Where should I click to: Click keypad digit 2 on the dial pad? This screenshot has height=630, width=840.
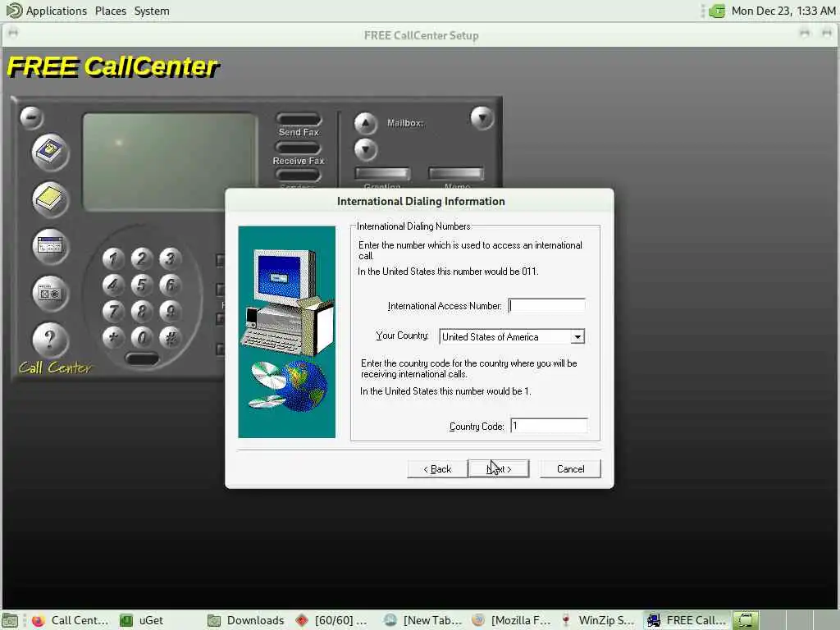tap(142, 258)
